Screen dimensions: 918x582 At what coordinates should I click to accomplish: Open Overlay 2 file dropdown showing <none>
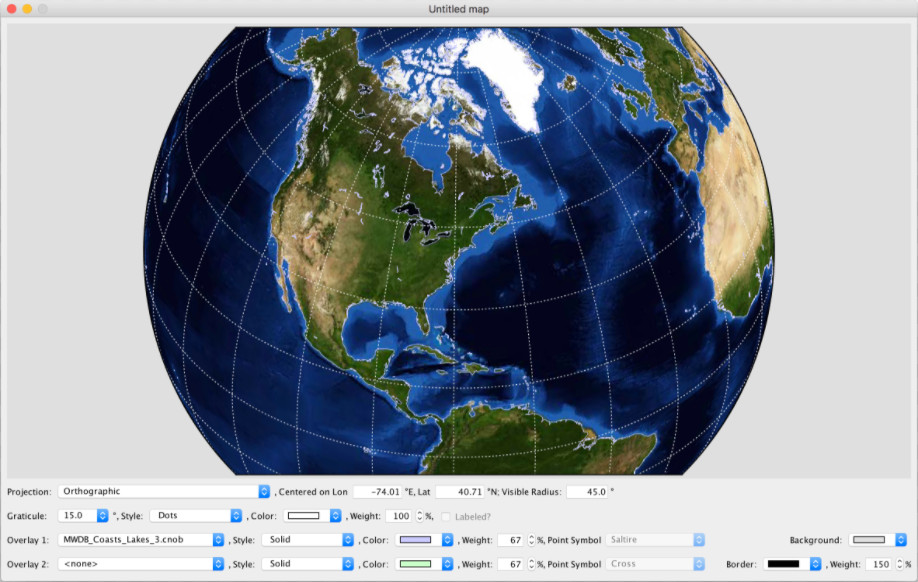point(141,564)
